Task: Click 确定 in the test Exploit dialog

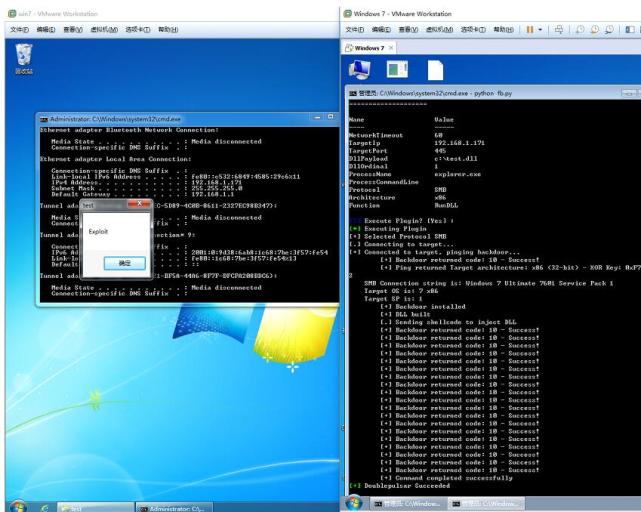Action: pyautogui.click(x=125, y=263)
